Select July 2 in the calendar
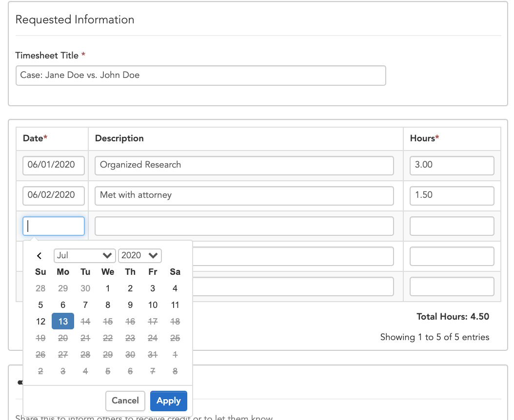Screen dimensions: 514x420 coord(130,288)
